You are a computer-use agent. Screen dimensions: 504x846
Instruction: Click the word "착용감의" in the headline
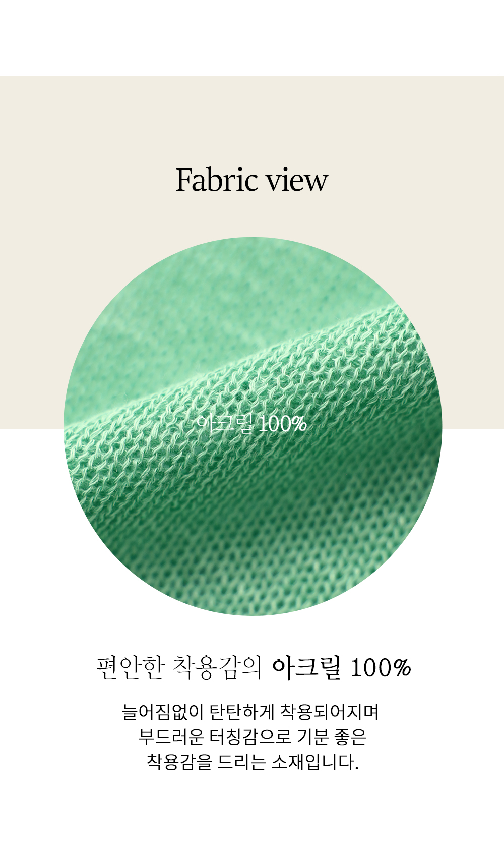pyautogui.click(x=217, y=667)
